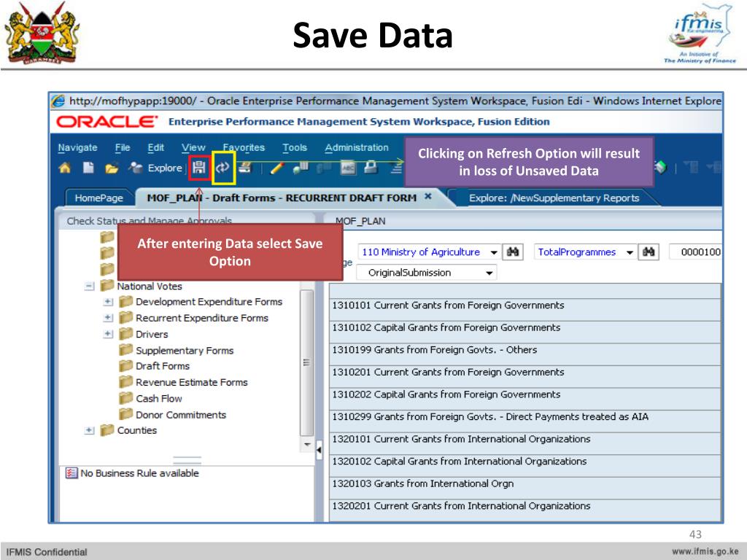Viewport: 747px width, 560px height.
Task: Click the New Document toolbar icon
Action: [x=88, y=168]
